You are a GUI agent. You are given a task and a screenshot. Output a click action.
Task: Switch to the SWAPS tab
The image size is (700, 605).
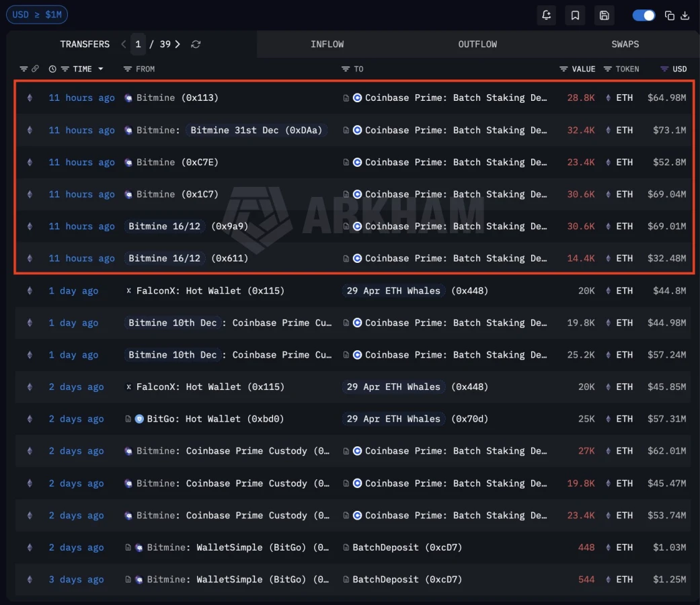[x=625, y=44]
